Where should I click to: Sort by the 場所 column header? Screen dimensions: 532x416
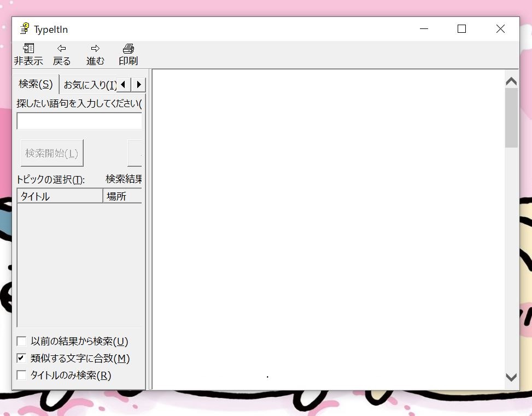coord(122,196)
